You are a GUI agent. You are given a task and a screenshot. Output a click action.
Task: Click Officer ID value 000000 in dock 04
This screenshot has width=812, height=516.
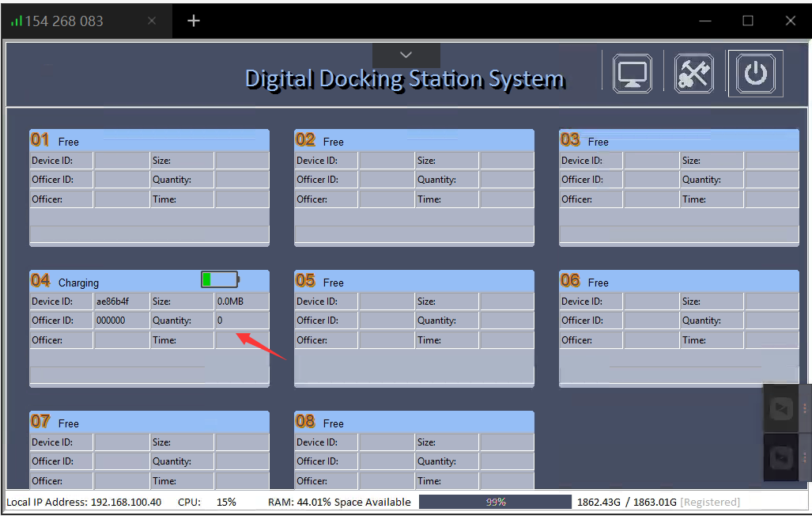[x=111, y=321]
